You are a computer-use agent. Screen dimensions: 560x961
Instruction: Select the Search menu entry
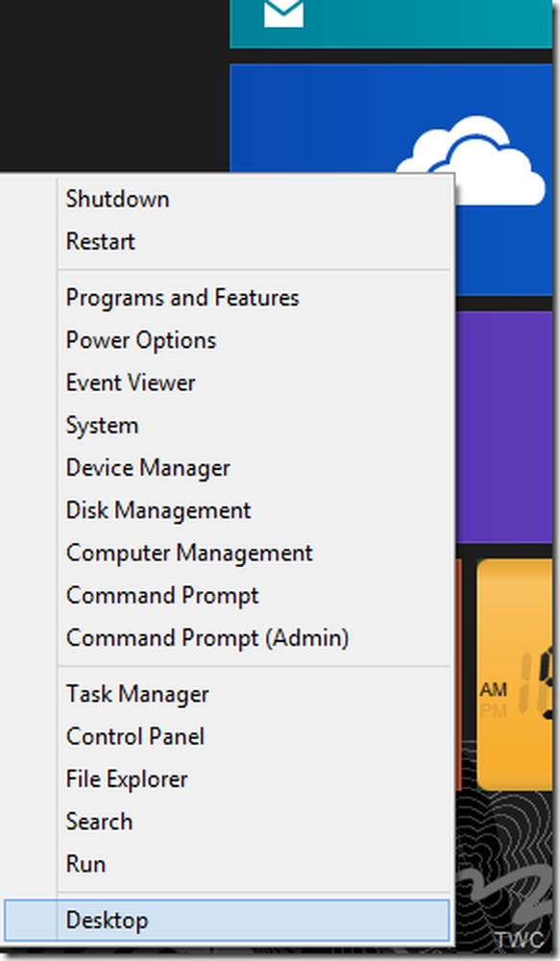coord(99,822)
